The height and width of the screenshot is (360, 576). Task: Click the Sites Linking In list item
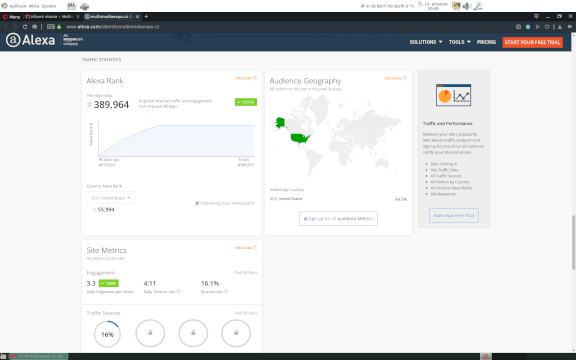444,164
